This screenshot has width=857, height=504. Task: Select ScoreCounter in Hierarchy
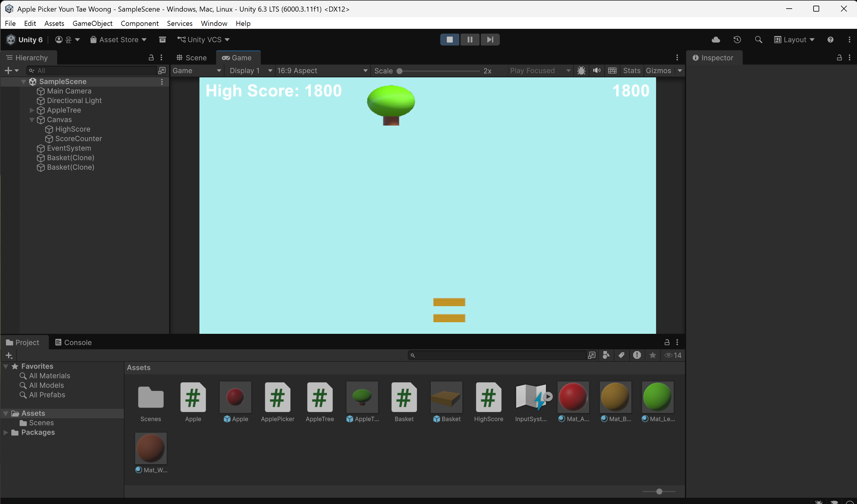point(79,139)
